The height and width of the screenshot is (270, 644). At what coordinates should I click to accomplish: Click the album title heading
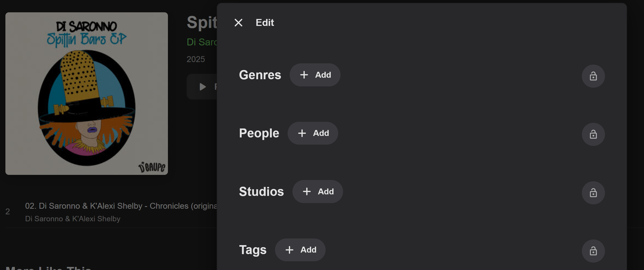coord(202,22)
